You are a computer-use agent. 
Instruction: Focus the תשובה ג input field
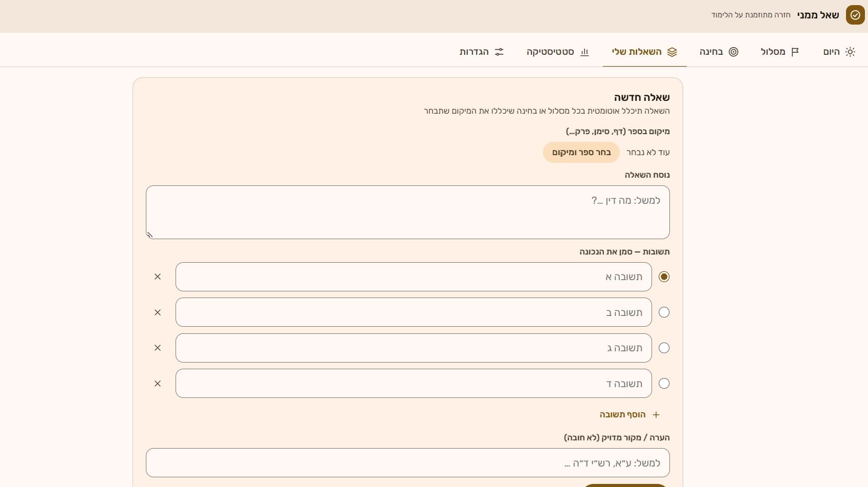(x=414, y=348)
